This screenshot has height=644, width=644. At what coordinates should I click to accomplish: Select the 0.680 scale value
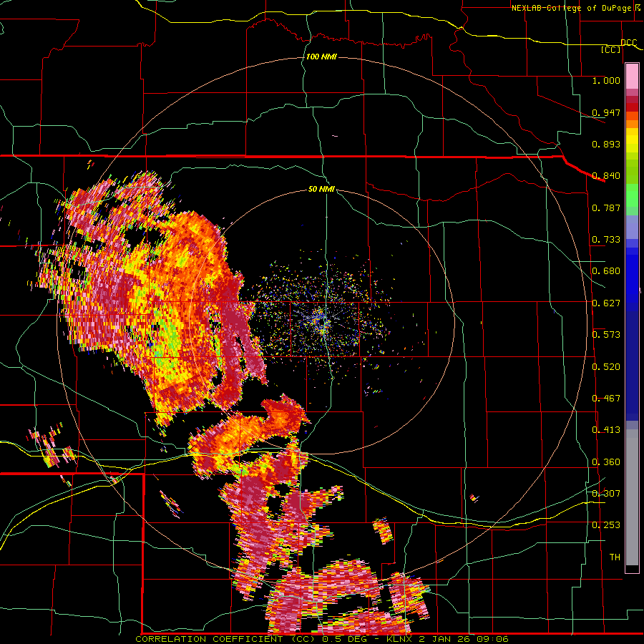tap(606, 271)
